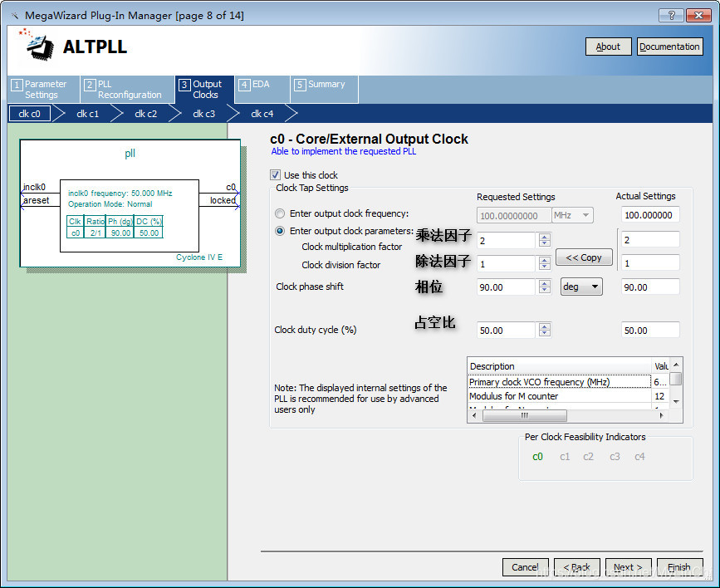The image size is (720, 588).
Task: Select Enter output clock frequency option
Action: pos(280,213)
